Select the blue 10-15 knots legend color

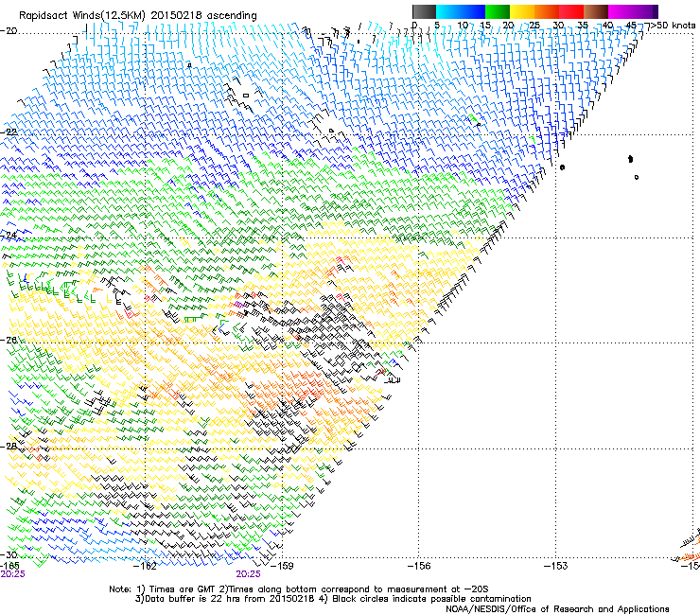click(x=473, y=11)
